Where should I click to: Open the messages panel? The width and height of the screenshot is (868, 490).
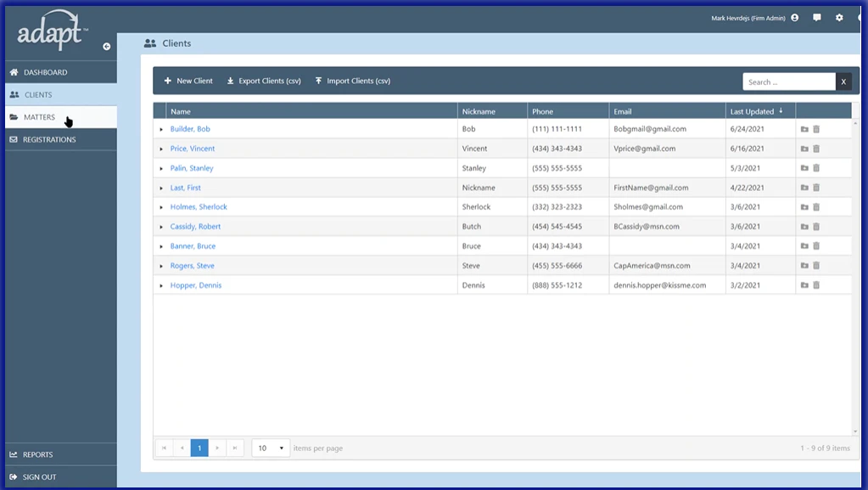[816, 17]
